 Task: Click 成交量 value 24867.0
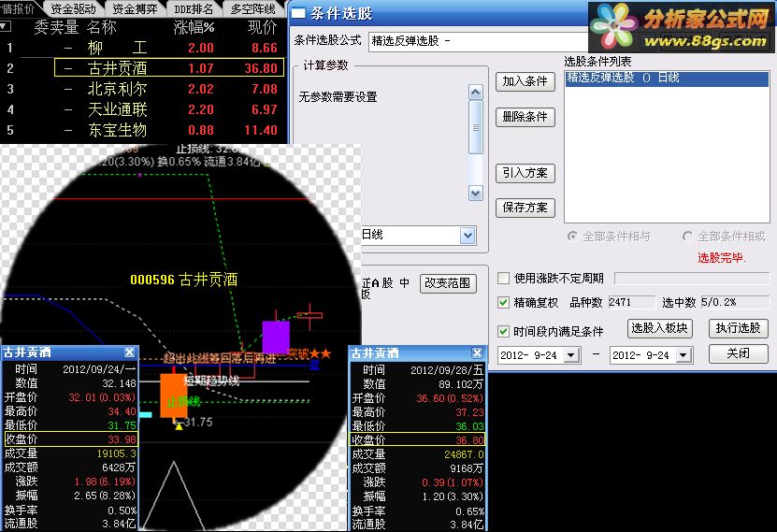(x=465, y=454)
